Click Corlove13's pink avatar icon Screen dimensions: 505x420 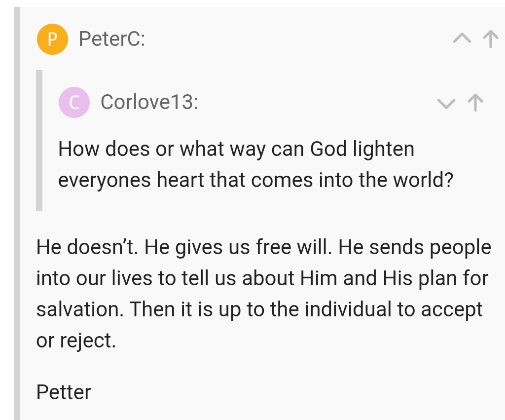coord(74,103)
